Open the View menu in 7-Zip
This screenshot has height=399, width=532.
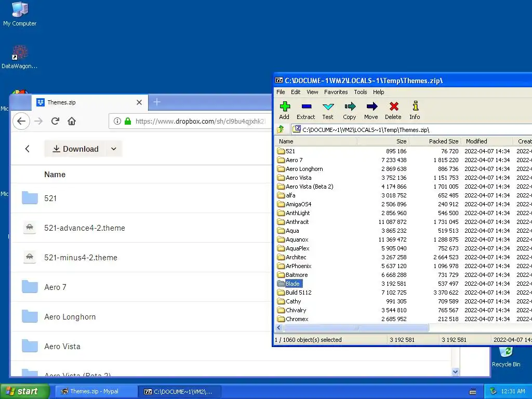(312, 92)
